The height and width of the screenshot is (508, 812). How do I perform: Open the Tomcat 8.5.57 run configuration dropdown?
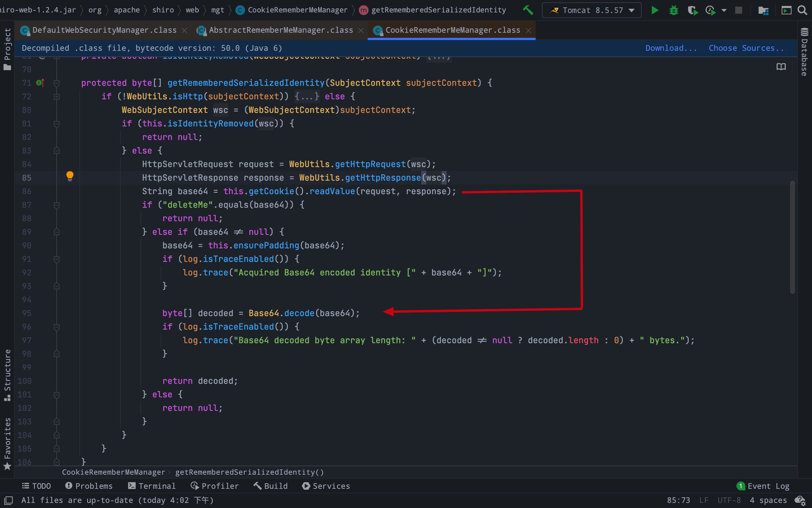click(x=592, y=10)
